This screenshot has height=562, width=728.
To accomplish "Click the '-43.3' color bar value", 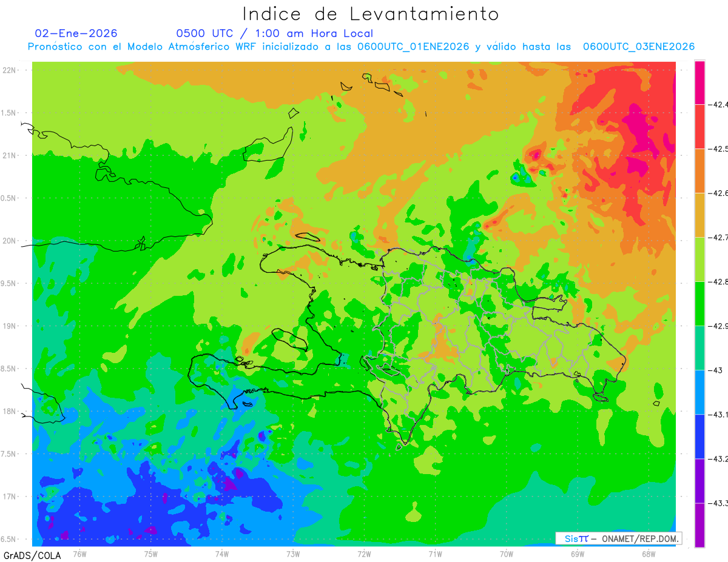I will pos(718,503).
